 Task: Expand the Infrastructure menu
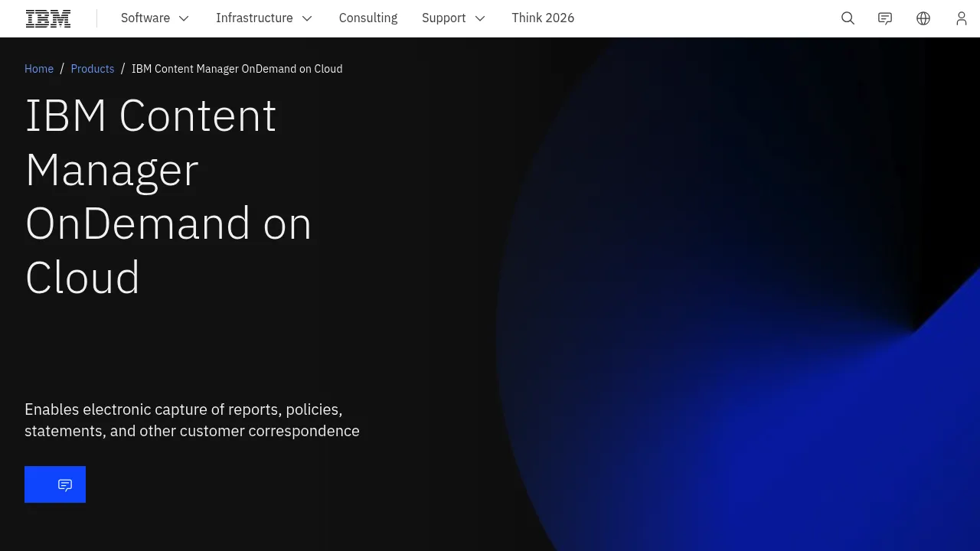tap(264, 18)
